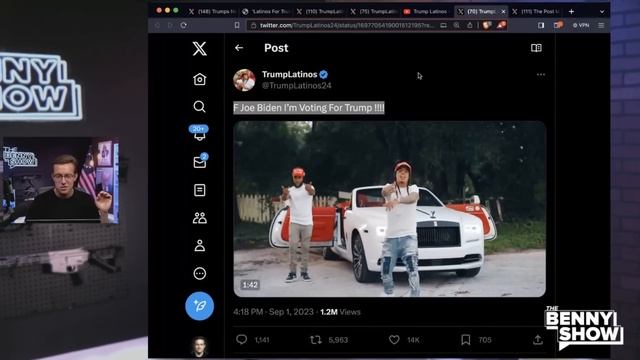The image size is (640, 360).
Task: Click the blue compose Post button
Action: tap(200, 306)
